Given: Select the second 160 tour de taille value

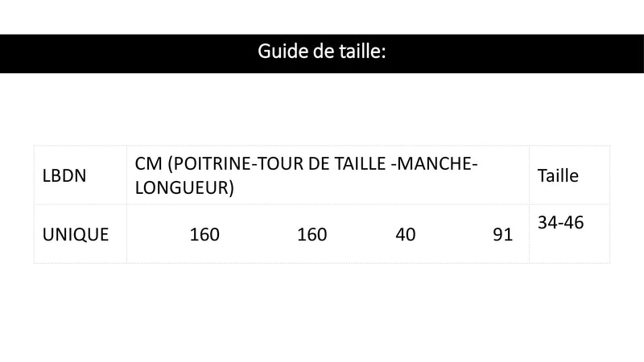Looking at the screenshot, I should click(x=312, y=235).
